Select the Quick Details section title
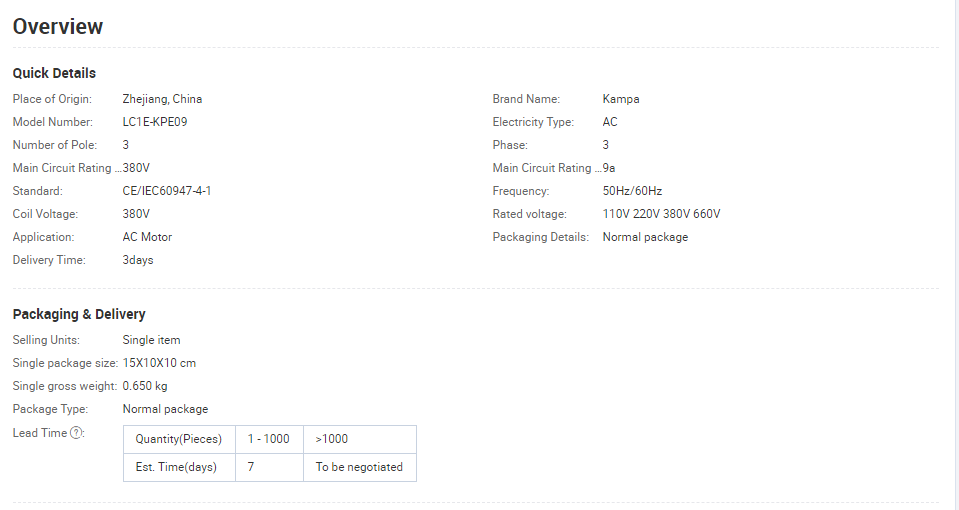959x510 pixels. [x=54, y=73]
